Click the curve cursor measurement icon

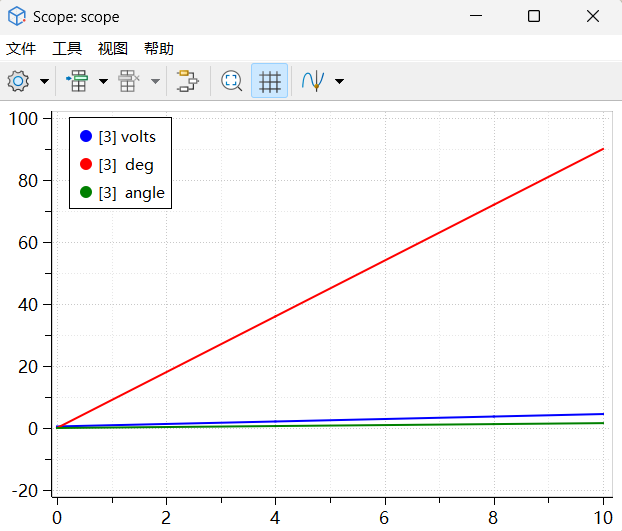314,81
